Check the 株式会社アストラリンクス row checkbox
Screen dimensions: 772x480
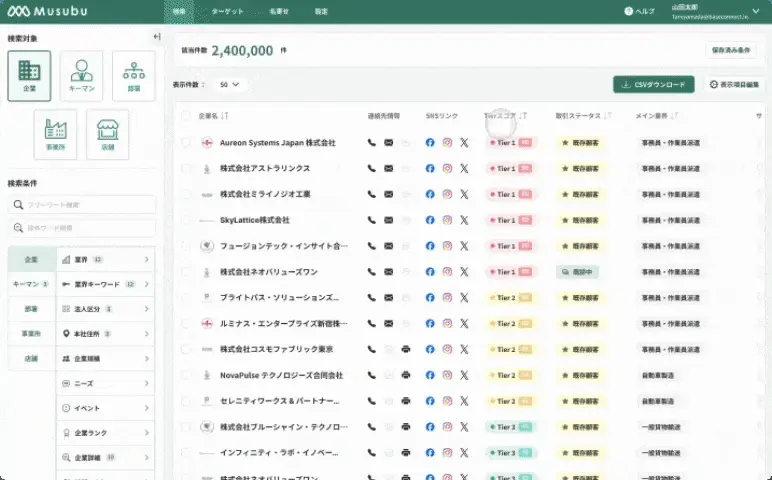click(x=186, y=168)
